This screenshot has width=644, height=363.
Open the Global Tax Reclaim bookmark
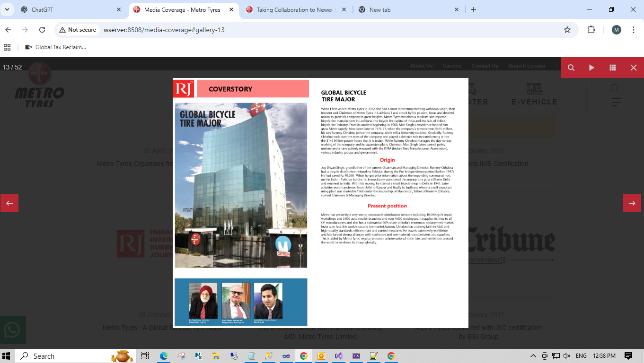click(x=56, y=47)
